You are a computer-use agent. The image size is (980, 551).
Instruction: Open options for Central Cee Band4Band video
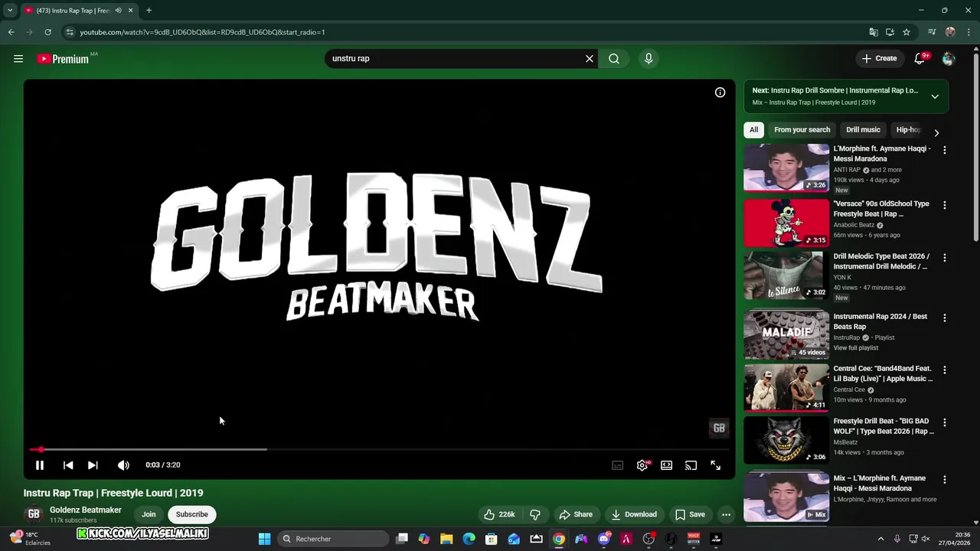[944, 370]
